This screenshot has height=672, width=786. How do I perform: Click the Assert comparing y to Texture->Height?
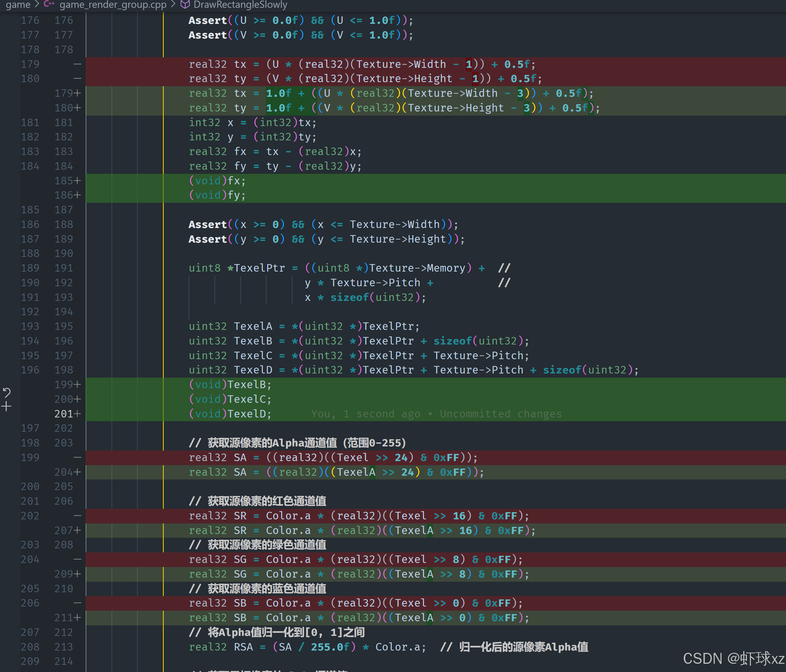[326, 239]
